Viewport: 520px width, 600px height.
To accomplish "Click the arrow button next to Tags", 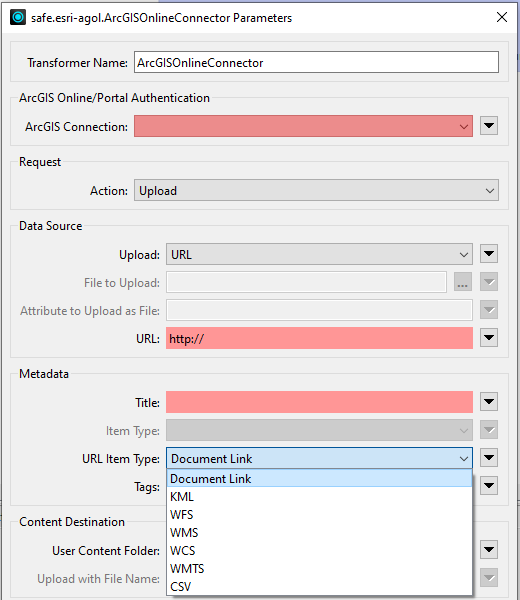I will [489, 486].
